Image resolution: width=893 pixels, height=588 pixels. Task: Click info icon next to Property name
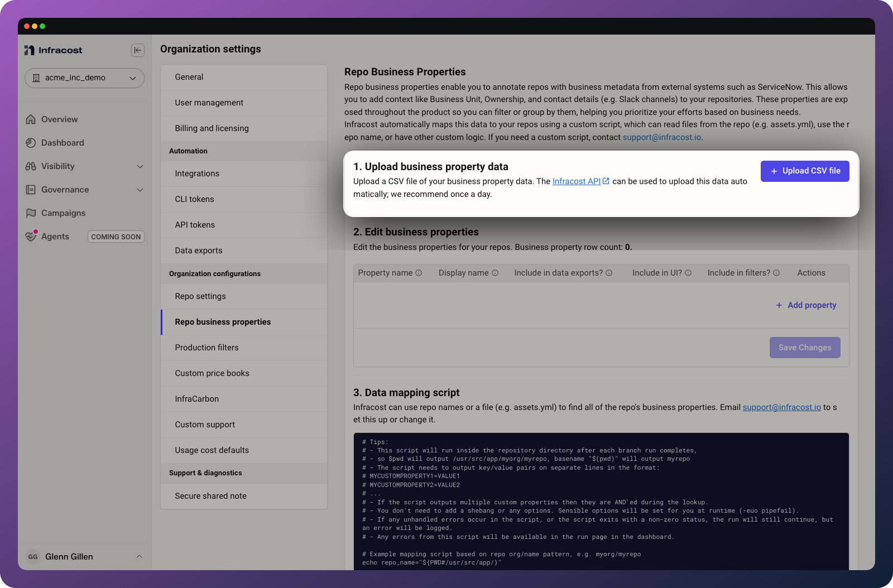[x=419, y=273]
